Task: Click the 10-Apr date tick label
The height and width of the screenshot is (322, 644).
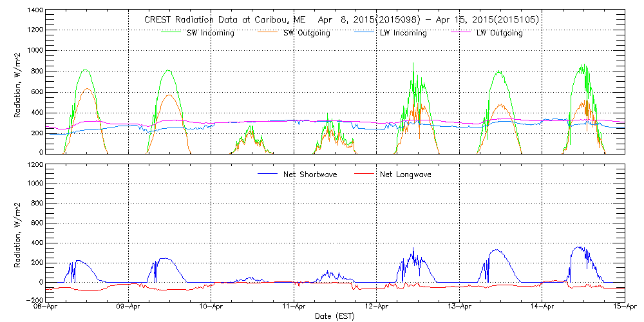Action: click(x=211, y=307)
